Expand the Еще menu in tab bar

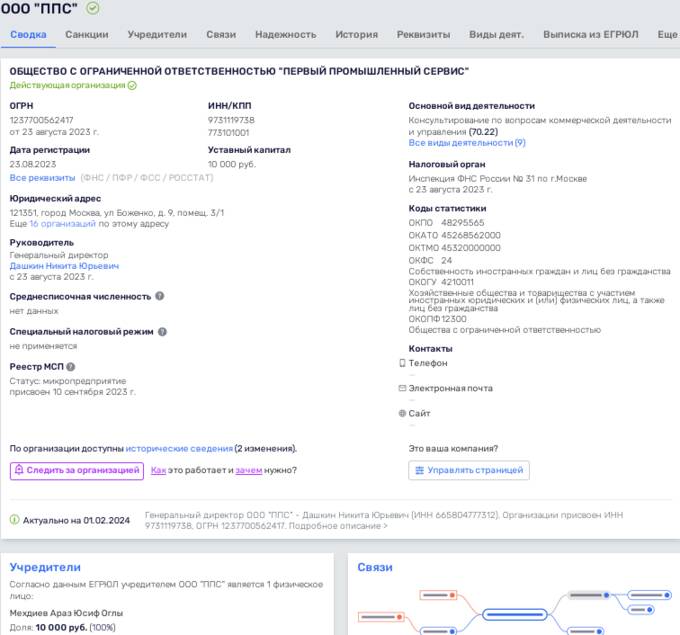[x=667, y=35]
